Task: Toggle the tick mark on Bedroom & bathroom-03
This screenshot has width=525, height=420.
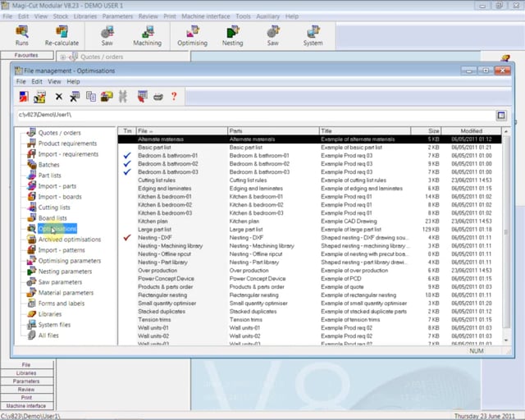Action: point(127,172)
